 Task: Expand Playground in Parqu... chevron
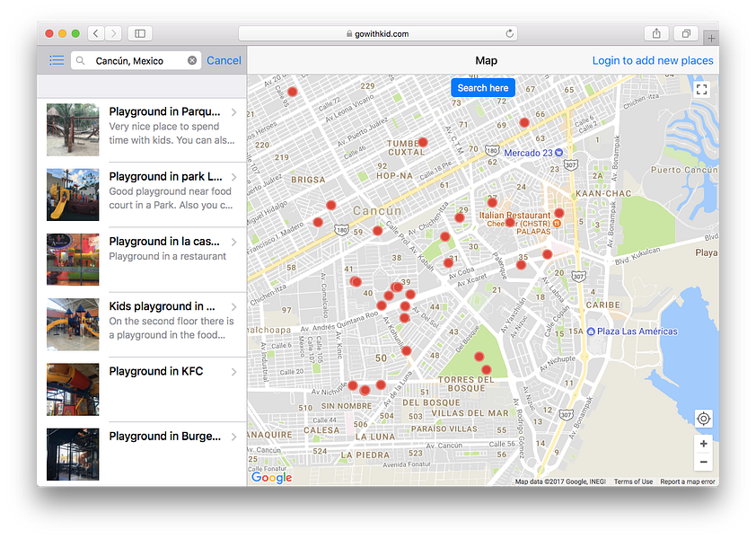(x=233, y=112)
